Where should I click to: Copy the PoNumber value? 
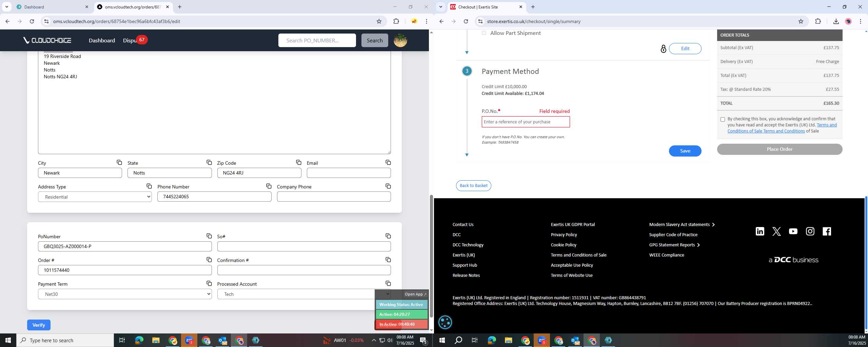209,236
